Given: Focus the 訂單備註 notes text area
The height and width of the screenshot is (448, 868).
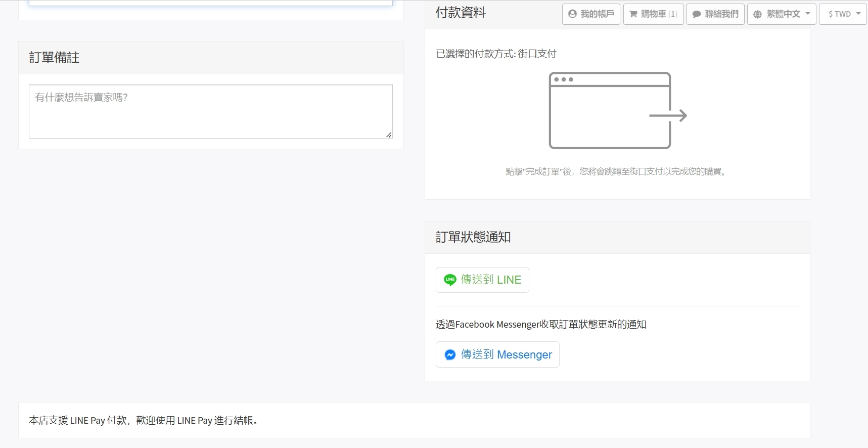Looking at the screenshot, I should pos(210,111).
